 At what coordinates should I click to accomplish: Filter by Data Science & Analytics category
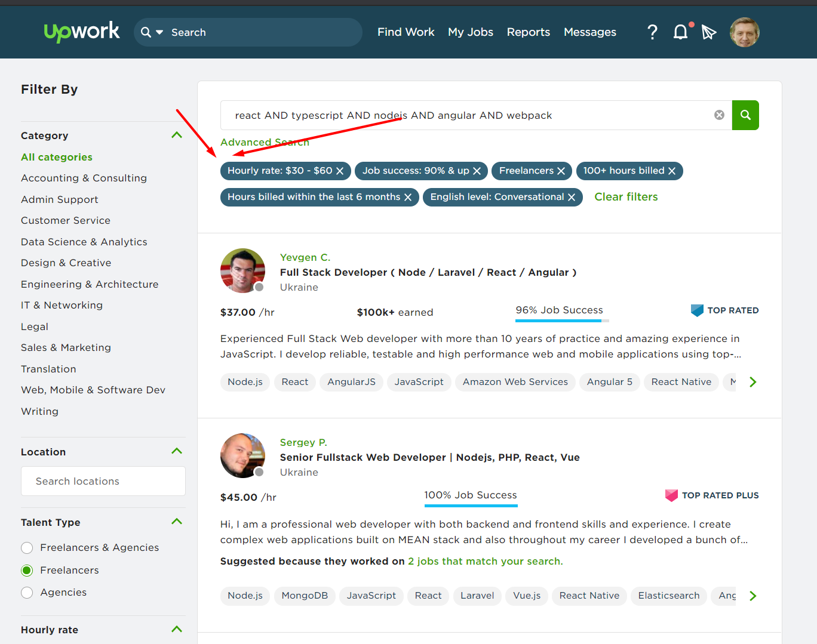tap(84, 242)
